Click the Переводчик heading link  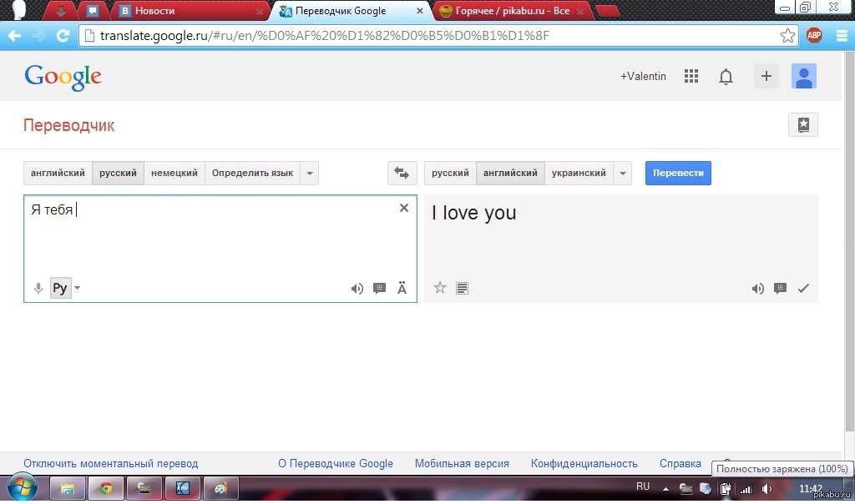(68, 125)
